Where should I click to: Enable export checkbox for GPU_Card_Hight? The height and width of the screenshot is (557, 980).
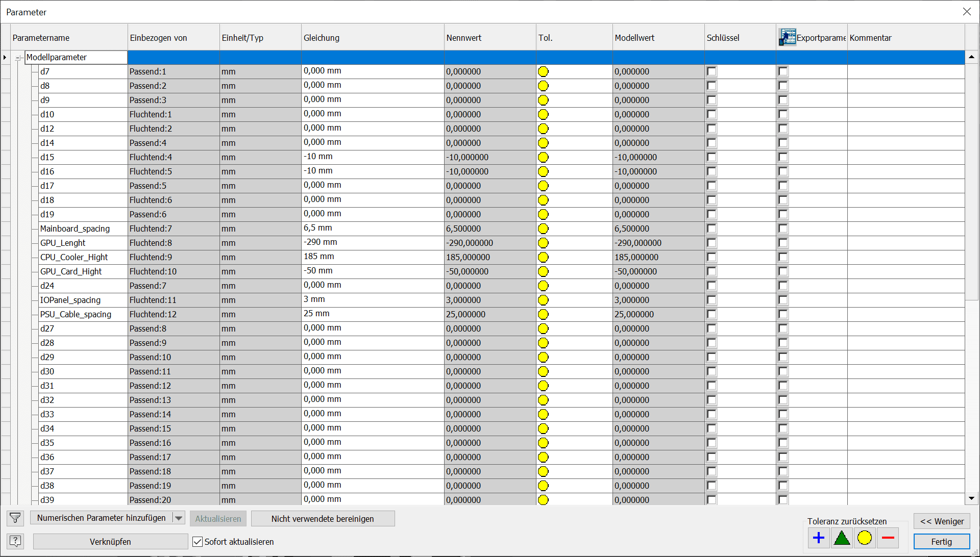(783, 271)
